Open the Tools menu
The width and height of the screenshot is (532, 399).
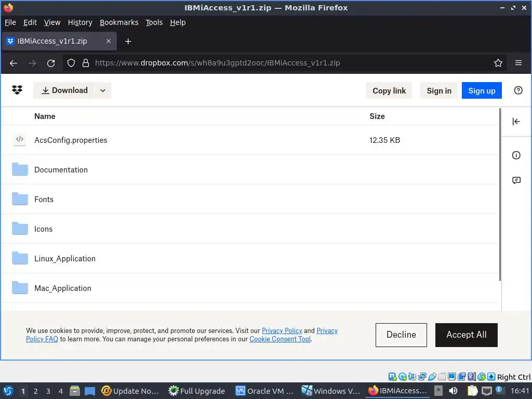154,22
